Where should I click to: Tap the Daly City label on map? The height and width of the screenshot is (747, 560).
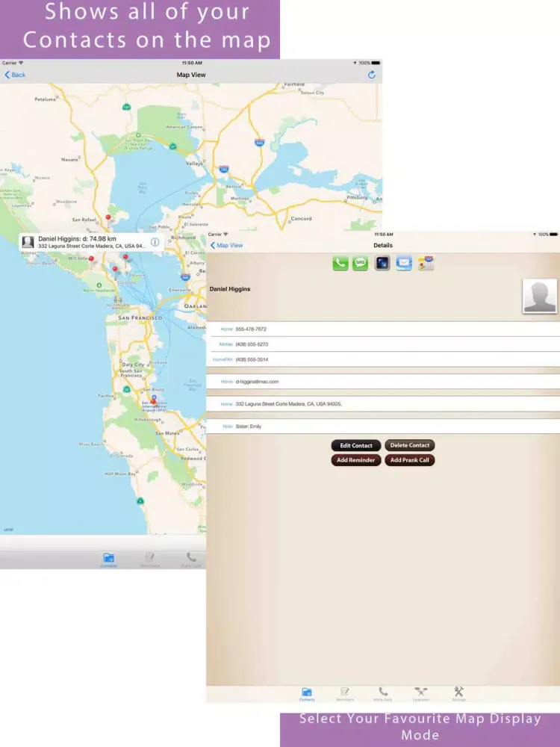133,365
